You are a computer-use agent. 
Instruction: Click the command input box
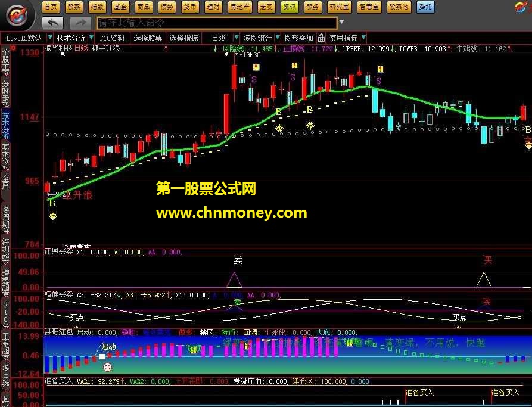(x=217, y=23)
